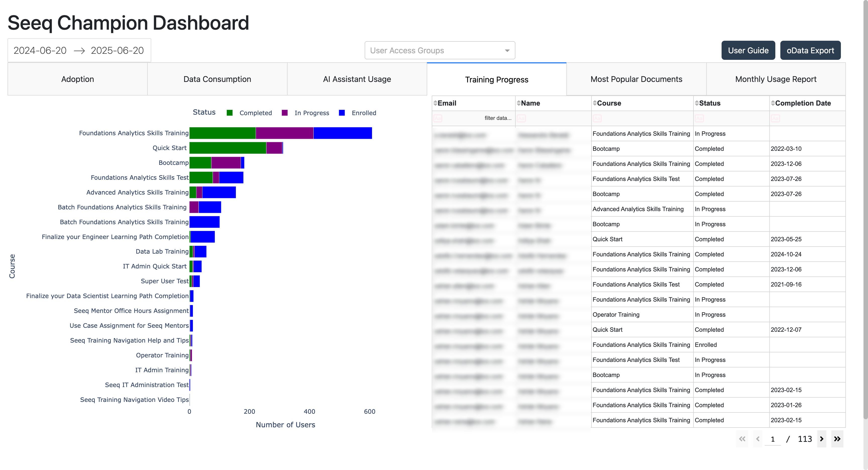
Task: Click the start date 2024-06-20
Action: (x=40, y=50)
